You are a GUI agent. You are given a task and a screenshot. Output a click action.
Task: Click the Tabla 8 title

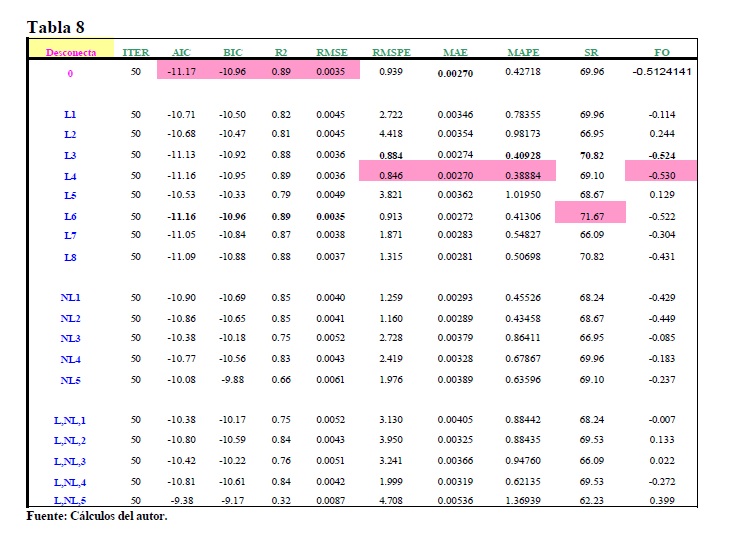56,27
